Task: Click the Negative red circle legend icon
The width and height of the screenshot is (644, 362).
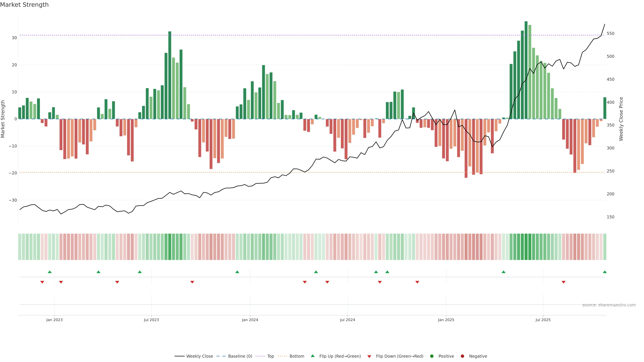Action: point(462,356)
